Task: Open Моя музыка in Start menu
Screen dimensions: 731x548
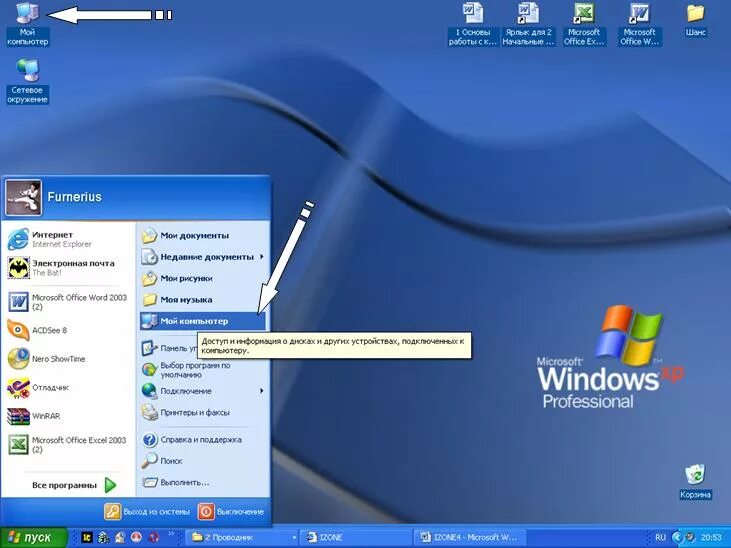Action: (x=203, y=300)
